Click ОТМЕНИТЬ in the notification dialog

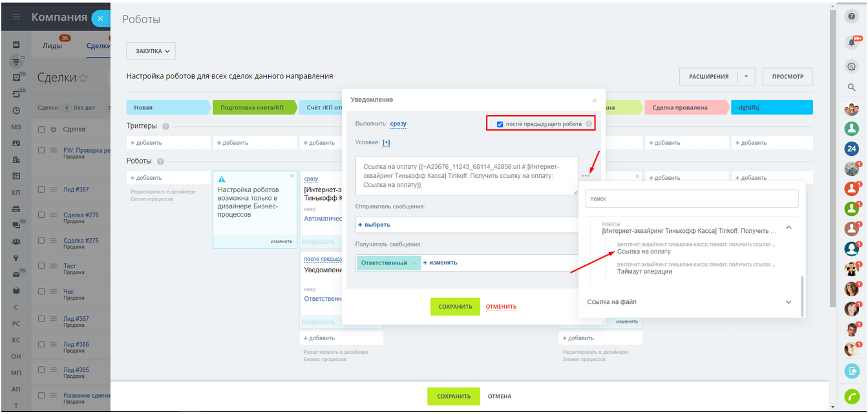pyautogui.click(x=501, y=307)
